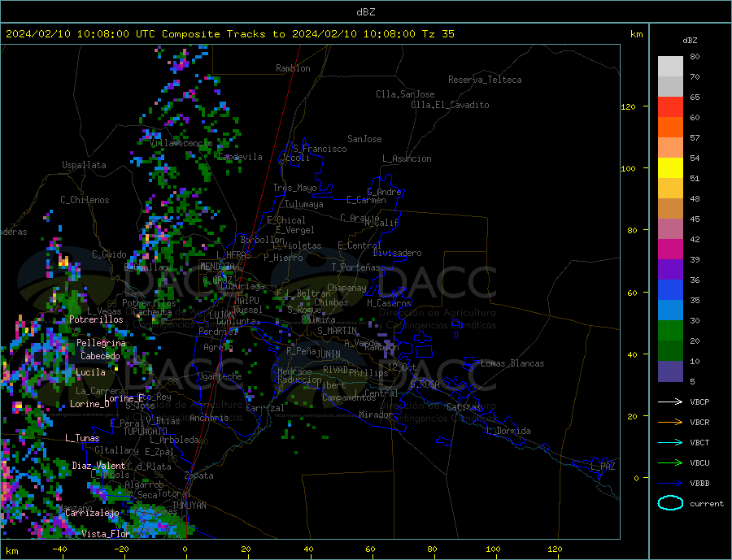This screenshot has height=560, width=732.
Task: Pick the dark orange 57-60 dBZ legend swatch
Action: pyautogui.click(x=670, y=128)
